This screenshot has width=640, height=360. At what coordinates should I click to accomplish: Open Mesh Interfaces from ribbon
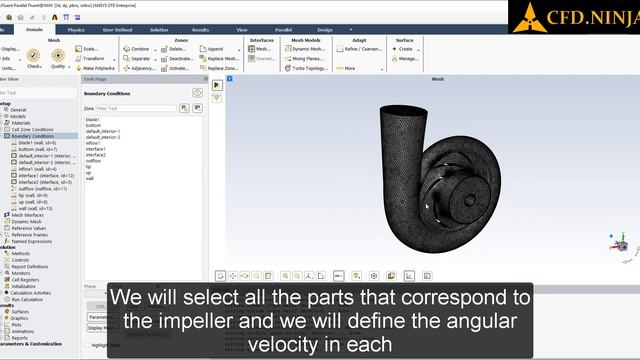coord(259,49)
